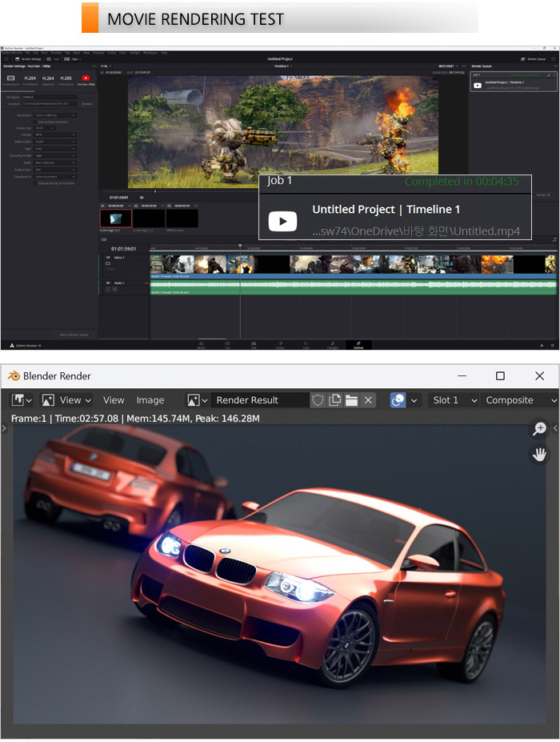Click the timeline playhead marker

240,246
